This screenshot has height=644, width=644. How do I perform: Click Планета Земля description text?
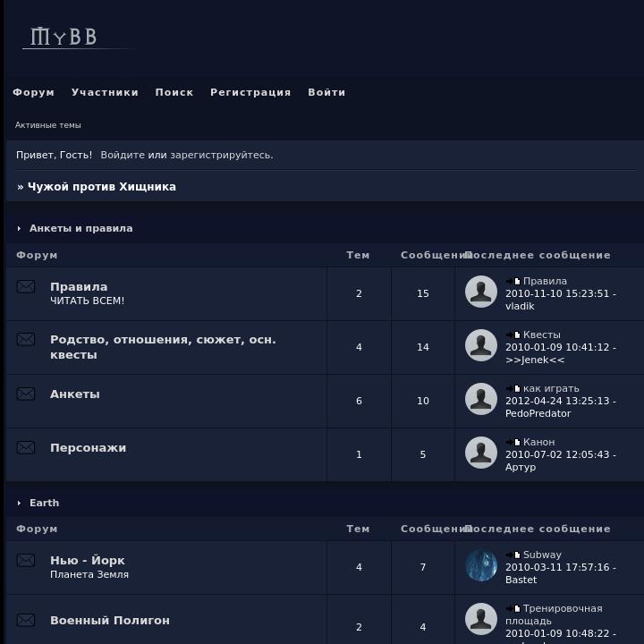point(89,574)
